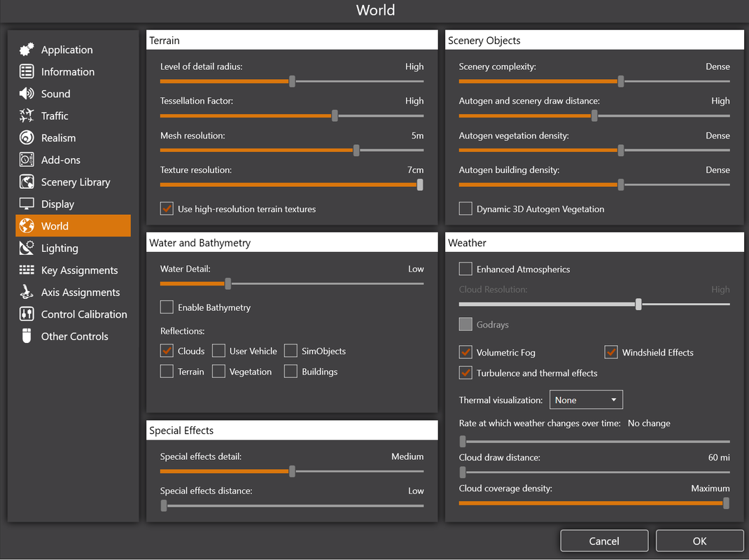
Task: Click the Scenery complexity slider handle
Action: pyautogui.click(x=621, y=81)
